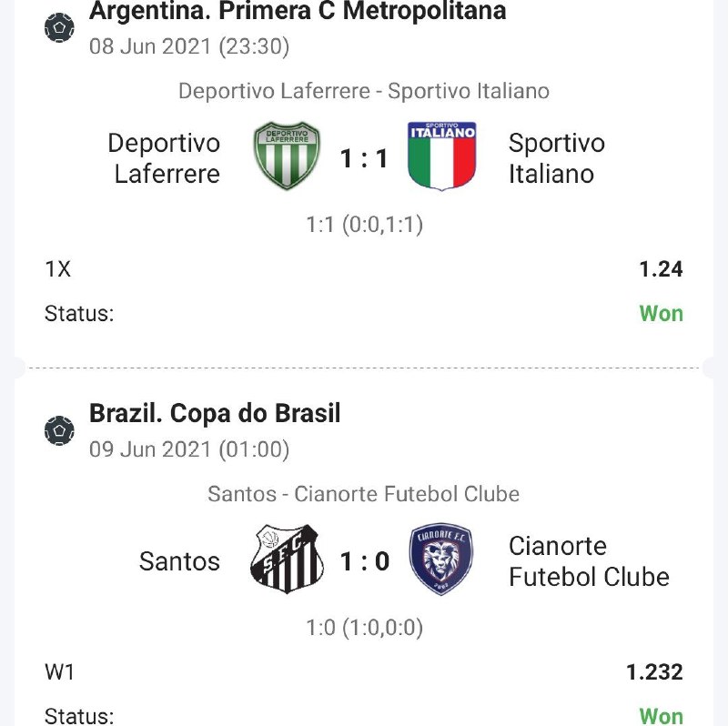Screen dimensions: 728x726
Task: Open the Argentina Primera C Metropolitana heading
Action: 298,12
